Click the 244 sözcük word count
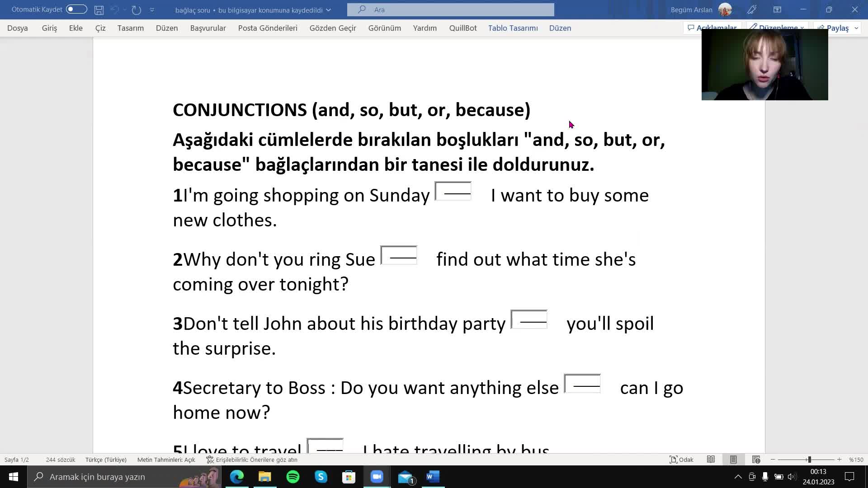Viewport: 868px width, 488px height. coord(60,460)
